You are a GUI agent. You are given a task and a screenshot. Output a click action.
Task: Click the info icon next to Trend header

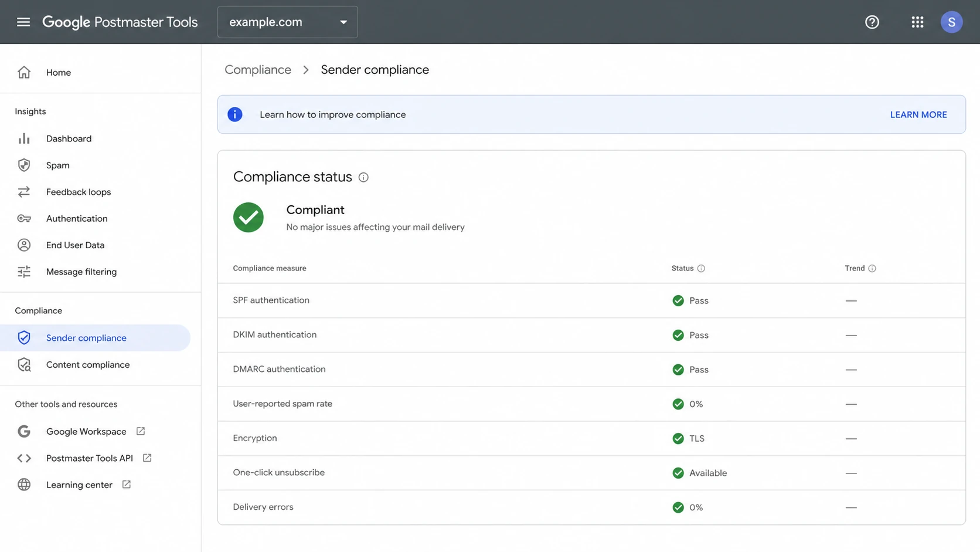click(x=872, y=269)
